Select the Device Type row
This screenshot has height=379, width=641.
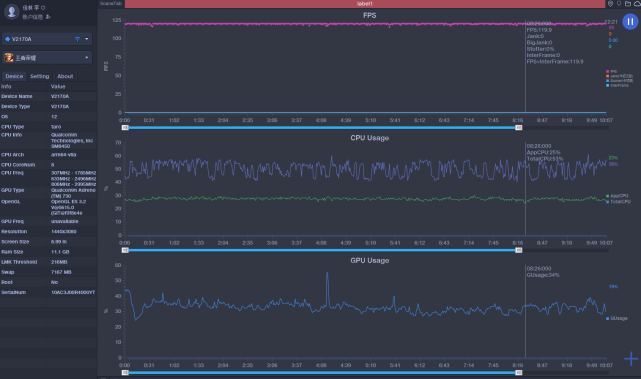(x=48, y=106)
